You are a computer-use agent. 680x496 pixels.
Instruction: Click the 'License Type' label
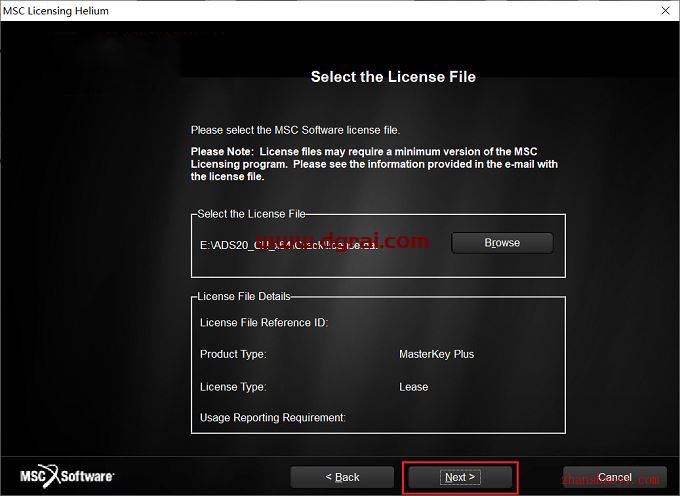click(233, 386)
